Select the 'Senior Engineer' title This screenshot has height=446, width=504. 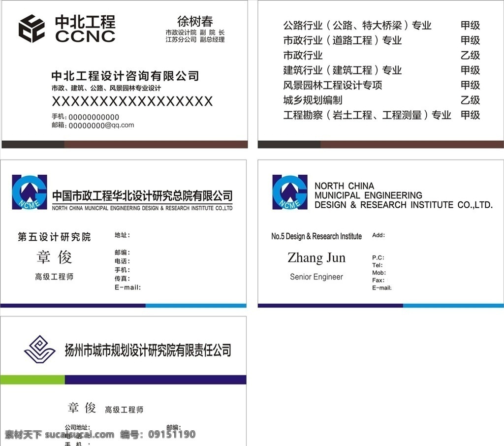[x=316, y=277]
